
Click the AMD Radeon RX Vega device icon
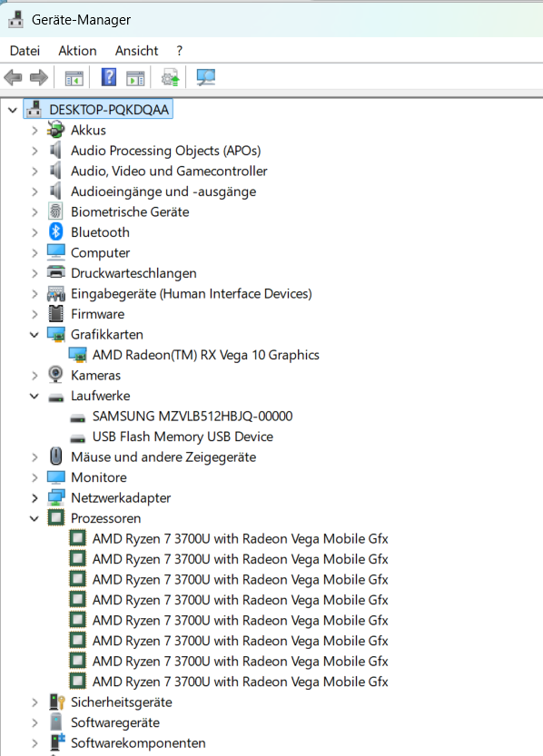[x=78, y=355]
